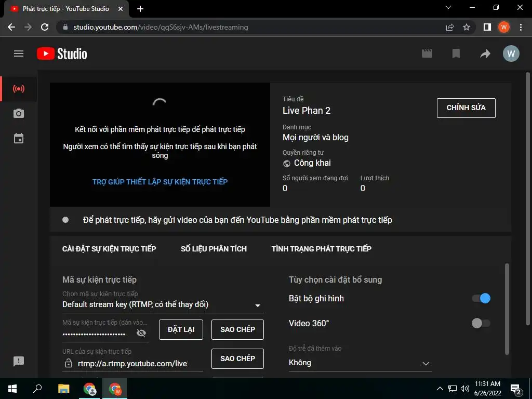This screenshot has height=399, width=532.
Task: Open File Explorer from the taskbar
Action: coord(63,389)
